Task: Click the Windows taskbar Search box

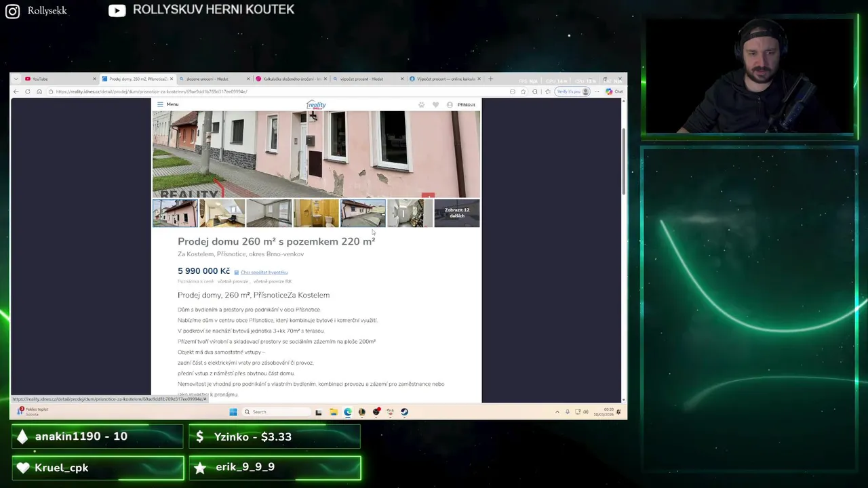Action: [277, 411]
